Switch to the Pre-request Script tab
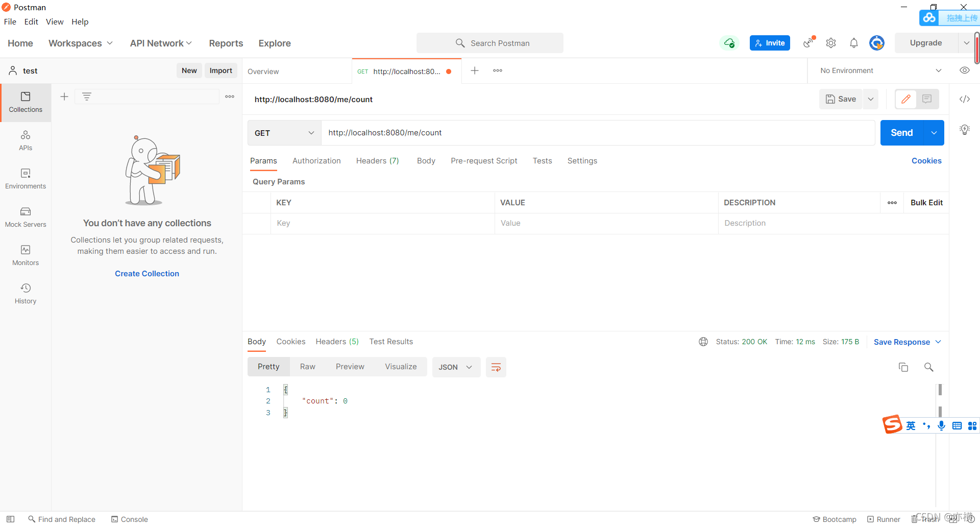The width and height of the screenshot is (980, 526). tap(484, 161)
